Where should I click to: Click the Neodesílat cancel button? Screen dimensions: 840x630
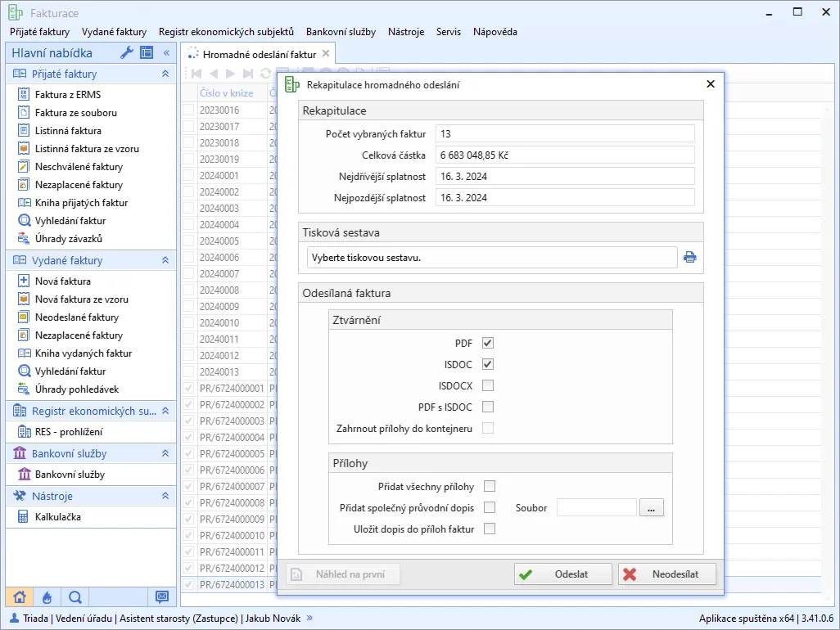tap(666, 574)
